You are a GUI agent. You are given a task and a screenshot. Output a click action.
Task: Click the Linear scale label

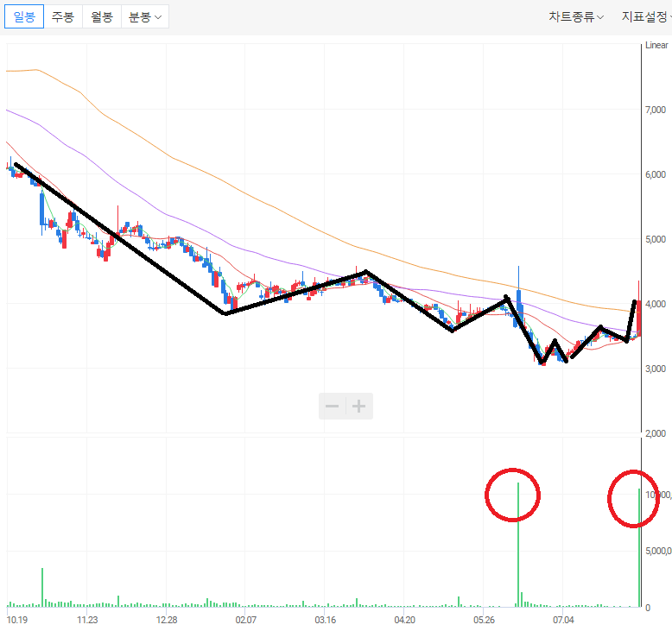(656, 45)
